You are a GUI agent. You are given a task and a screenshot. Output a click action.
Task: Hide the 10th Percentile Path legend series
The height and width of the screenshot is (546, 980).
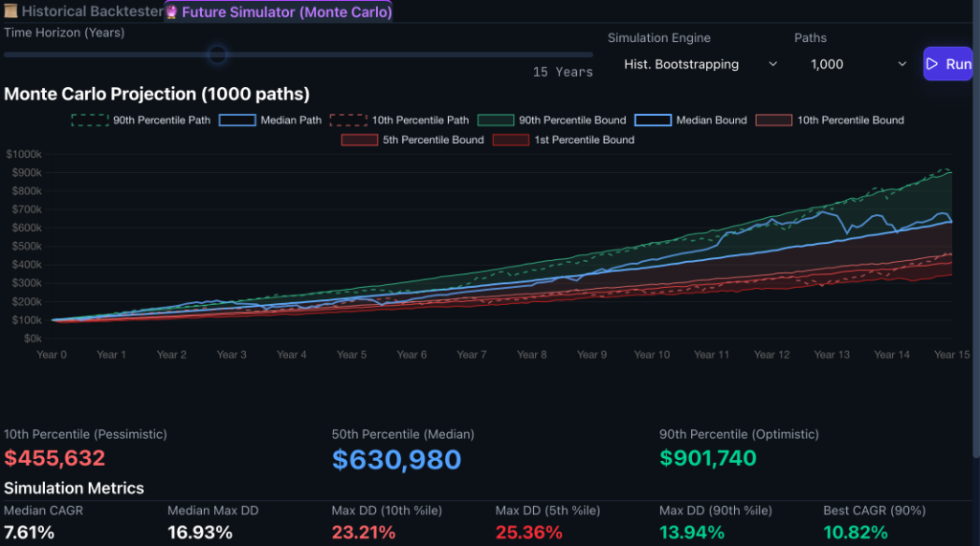(399, 120)
